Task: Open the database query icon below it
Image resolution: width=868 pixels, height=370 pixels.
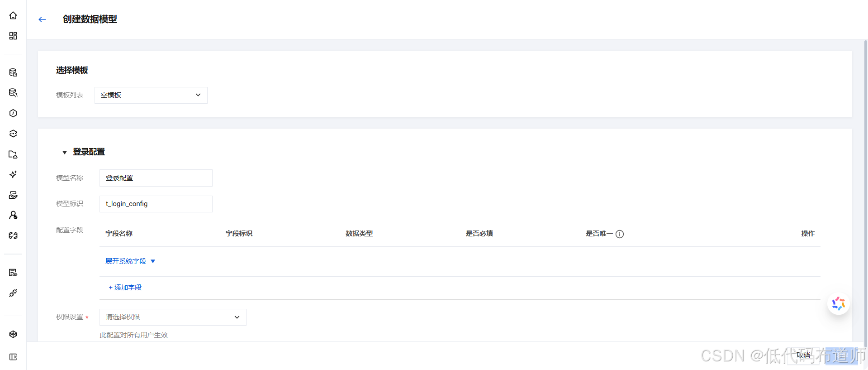Action: tap(13, 93)
